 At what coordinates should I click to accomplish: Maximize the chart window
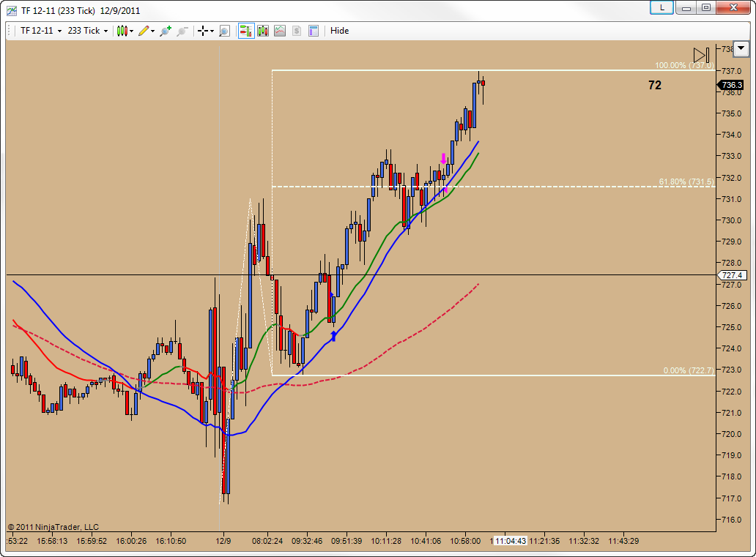point(706,8)
